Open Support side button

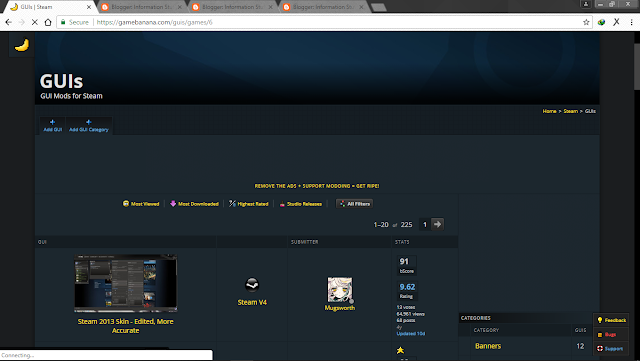click(x=611, y=348)
